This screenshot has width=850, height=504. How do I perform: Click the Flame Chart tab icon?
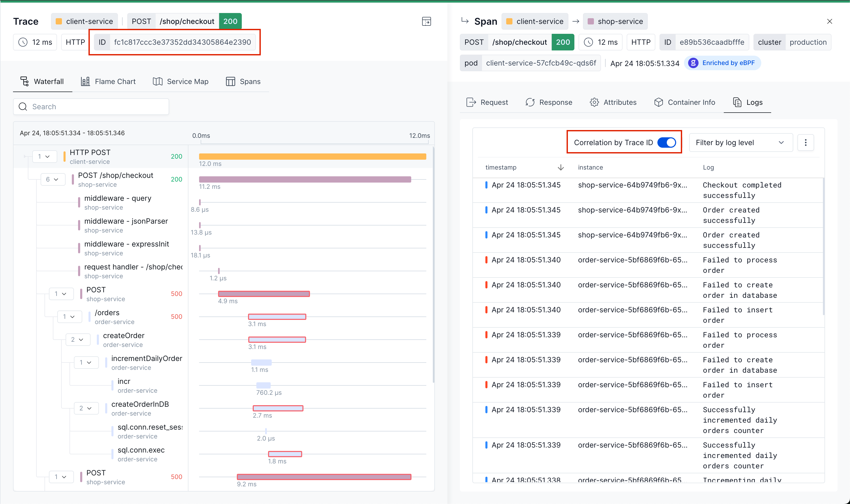[85, 81]
